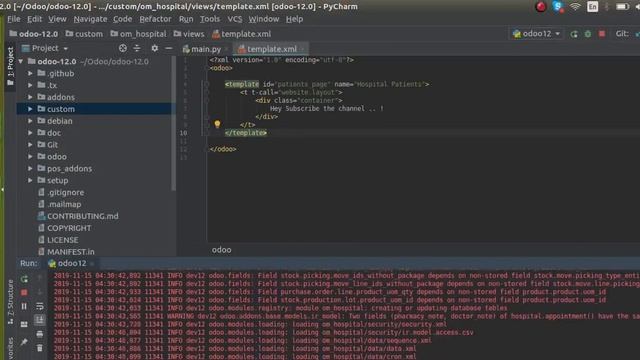Toggle soft-wrap icon in Run panel
640x360 pixels.
40,306
